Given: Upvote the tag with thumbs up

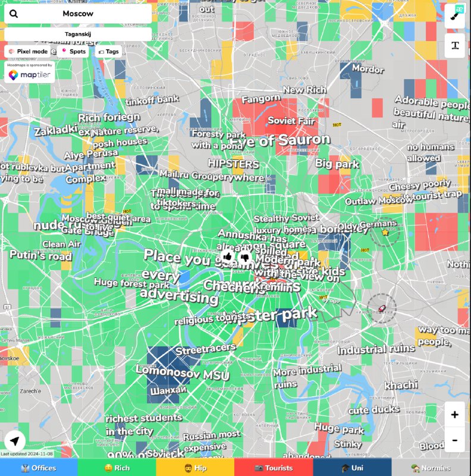Looking at the screenshot, I should 227,257.
